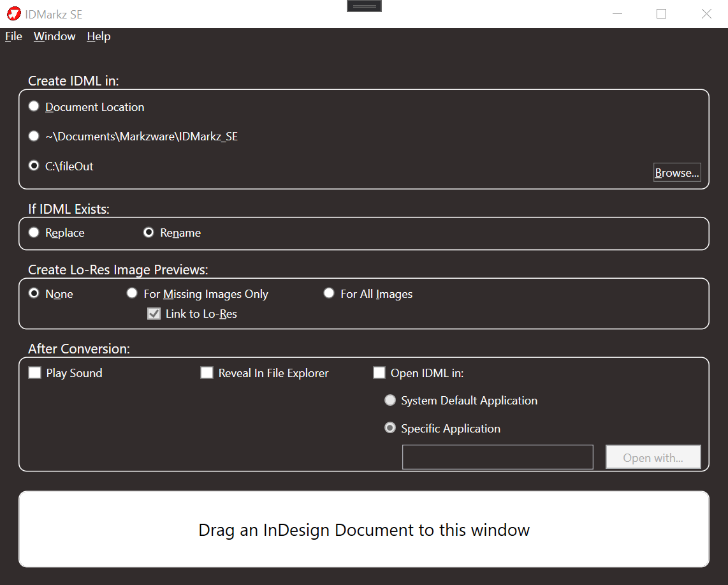The width and height of the screenshot is (728, 585).
Task: Select System Default Application radio button
Action: tap(390, 401)
